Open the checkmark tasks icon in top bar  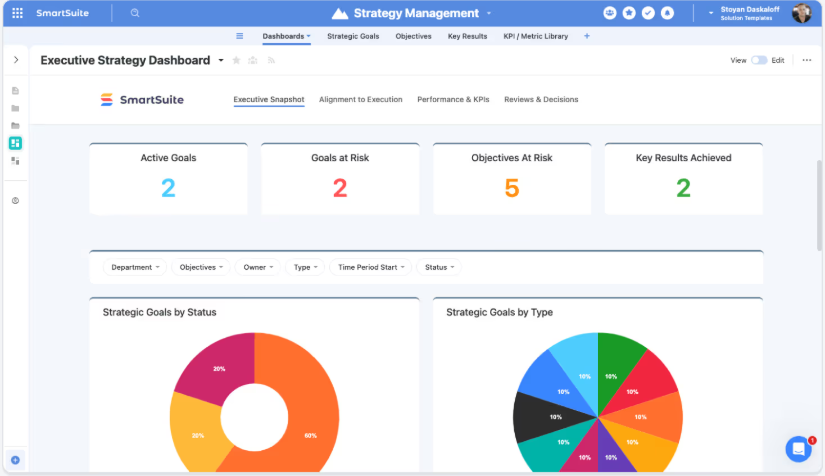pos(648,13)
